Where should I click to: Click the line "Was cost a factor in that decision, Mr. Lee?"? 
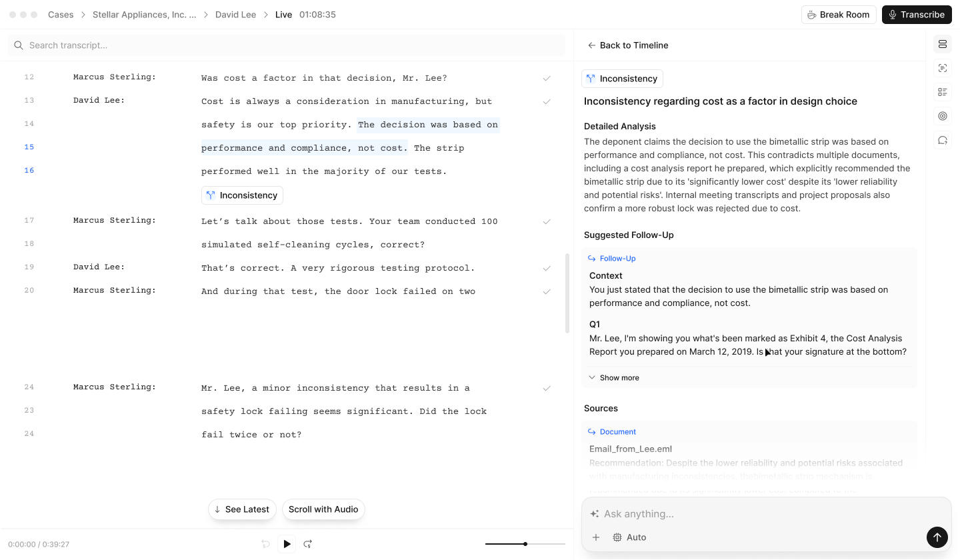point(324,78)
